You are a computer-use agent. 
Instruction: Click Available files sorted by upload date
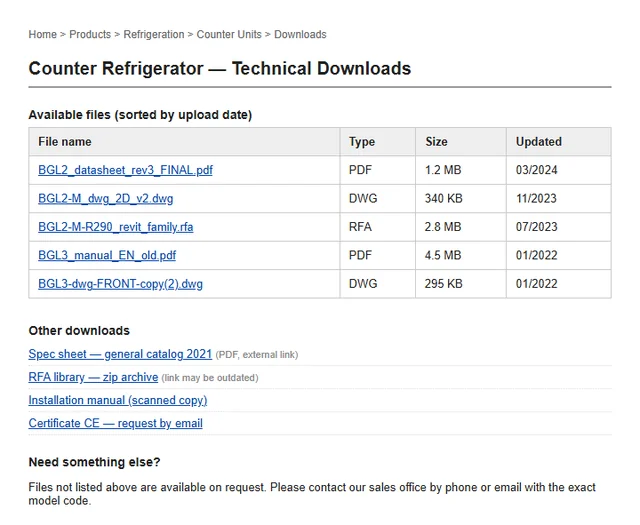coord(140,115)
